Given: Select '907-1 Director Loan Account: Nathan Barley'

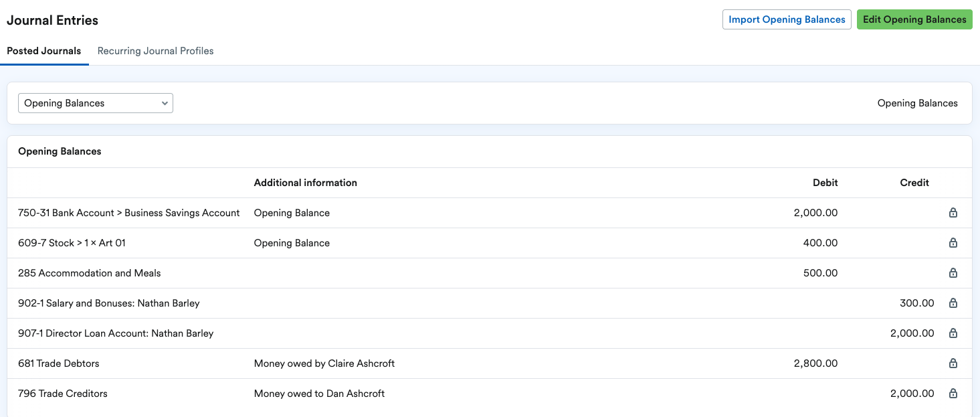Looking at the screenshot, I should tap(116, 333).
